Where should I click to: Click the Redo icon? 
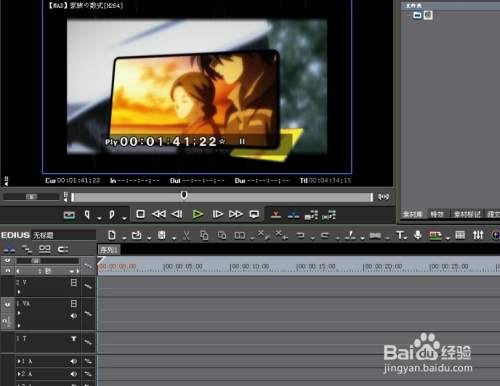325,235
